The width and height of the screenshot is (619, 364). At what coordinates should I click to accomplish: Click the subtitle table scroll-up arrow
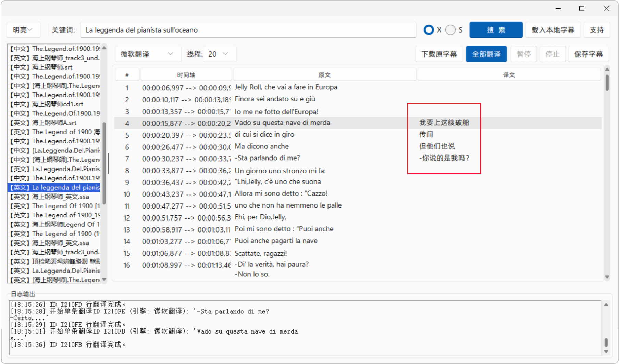tap(607, 70)
